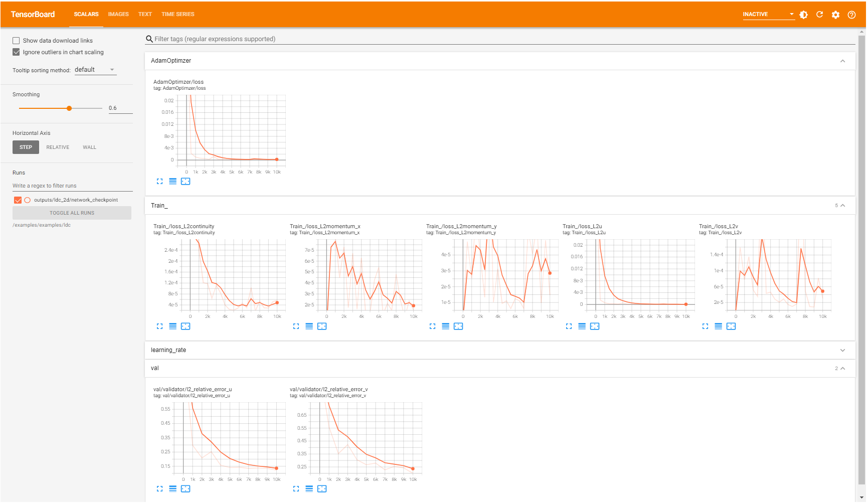Collapse the Train_ section
Screen dimensions: 867x504
point(842,205)
